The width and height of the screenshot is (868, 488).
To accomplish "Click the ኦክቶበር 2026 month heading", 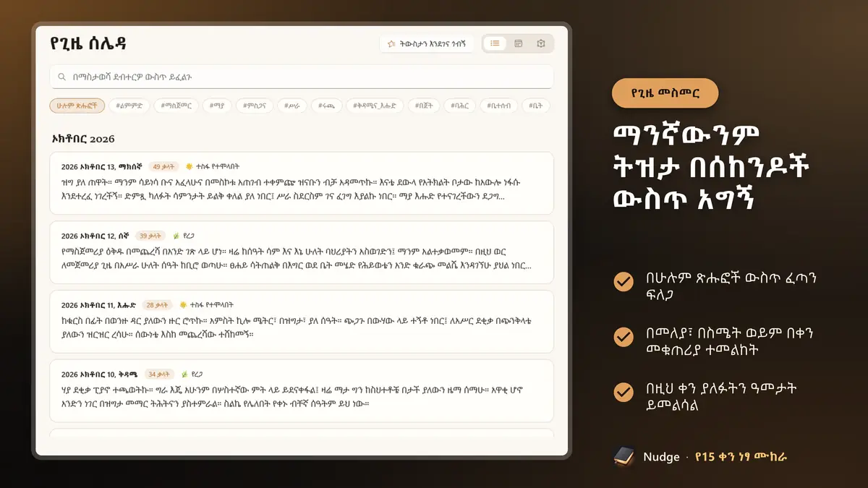I will click(83, 139).
